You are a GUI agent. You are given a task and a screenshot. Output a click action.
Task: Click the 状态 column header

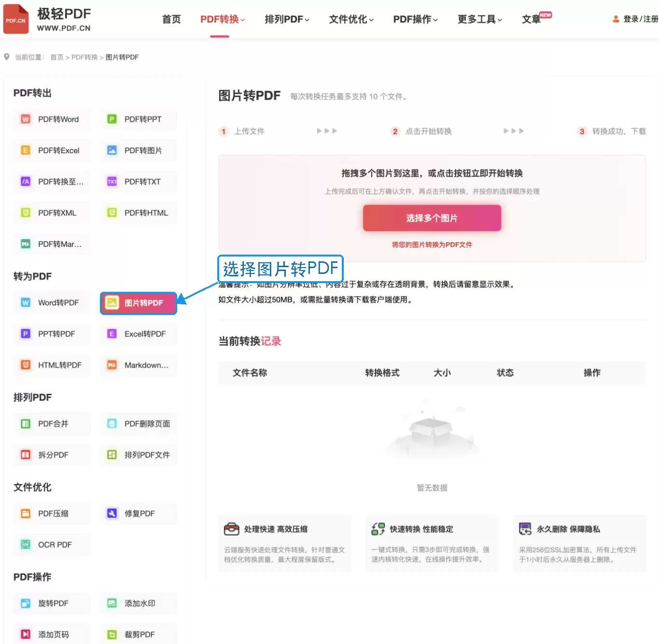pyautogui.click(x=505, y=372)
